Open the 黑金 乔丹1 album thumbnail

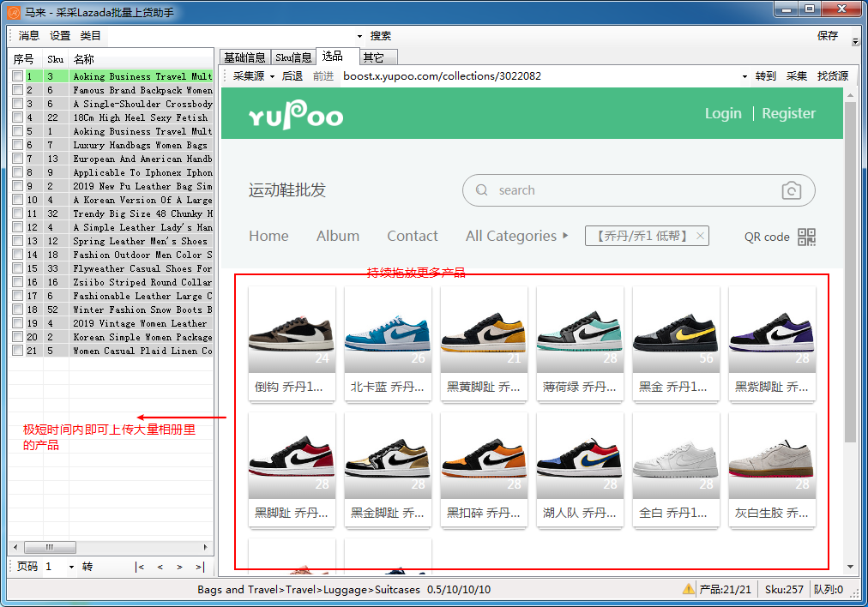tap(675, 330)
